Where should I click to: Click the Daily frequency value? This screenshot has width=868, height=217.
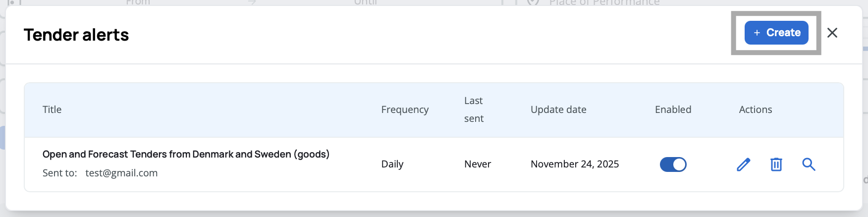(x=392, y=164)
